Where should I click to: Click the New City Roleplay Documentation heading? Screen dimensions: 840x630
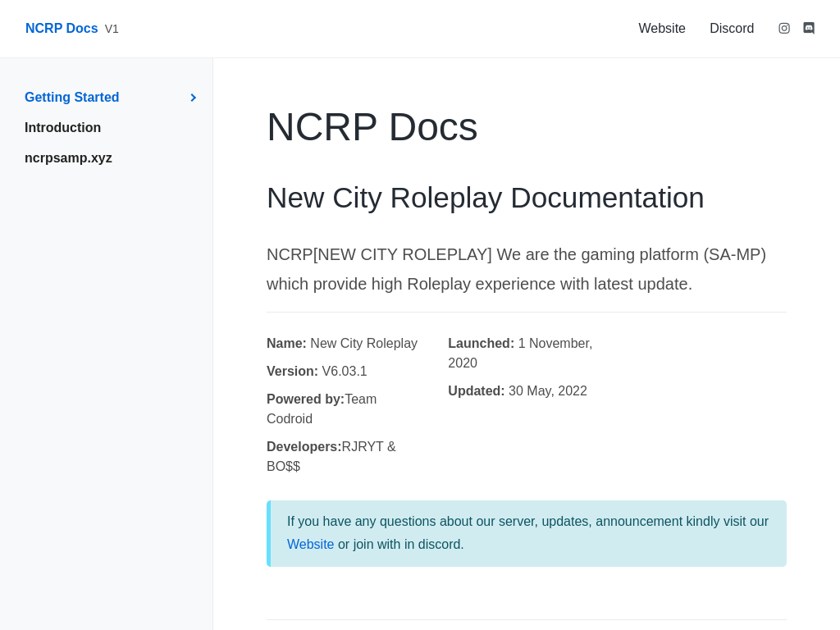(485, 198)
